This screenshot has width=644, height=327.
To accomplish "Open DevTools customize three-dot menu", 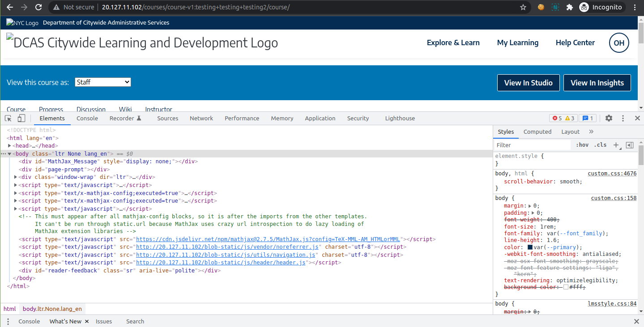I will click(623, 118).
